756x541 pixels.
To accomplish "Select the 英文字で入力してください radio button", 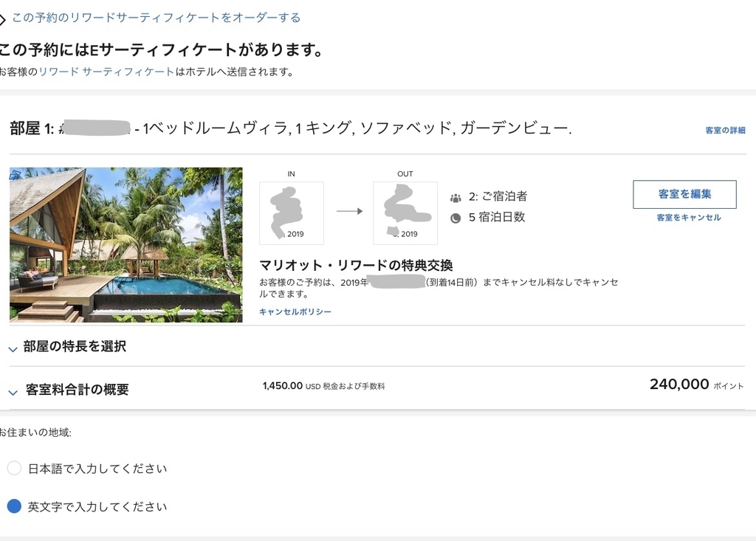I will coord(14,506).
